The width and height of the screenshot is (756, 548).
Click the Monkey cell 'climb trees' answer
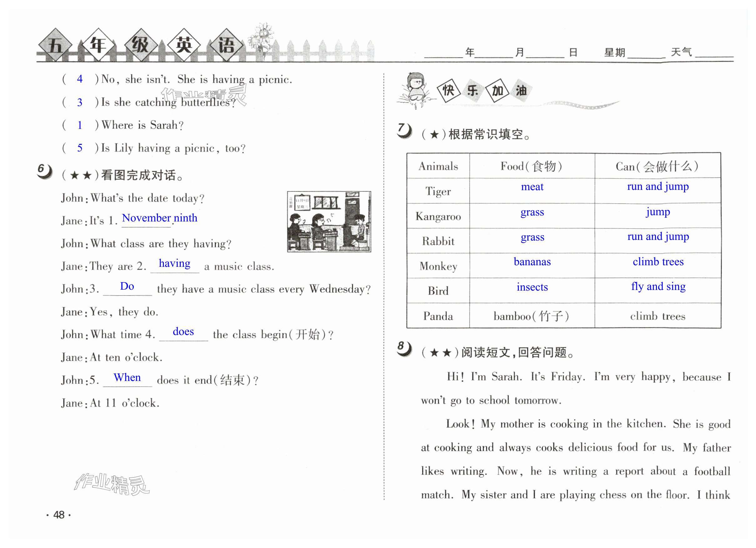[x=658, y=262]
